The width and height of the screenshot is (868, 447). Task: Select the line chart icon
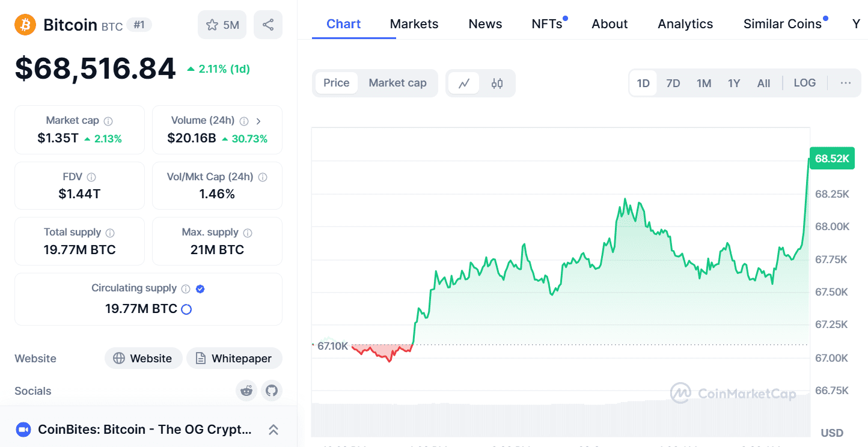click(x=464, y=83)
